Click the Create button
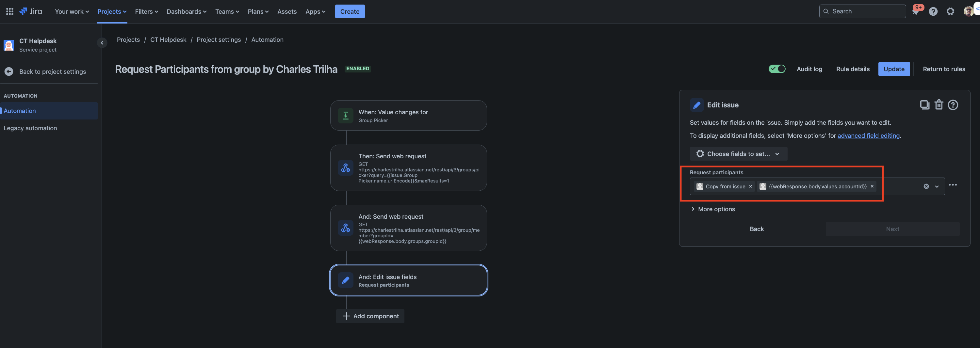 coord(350,11)
